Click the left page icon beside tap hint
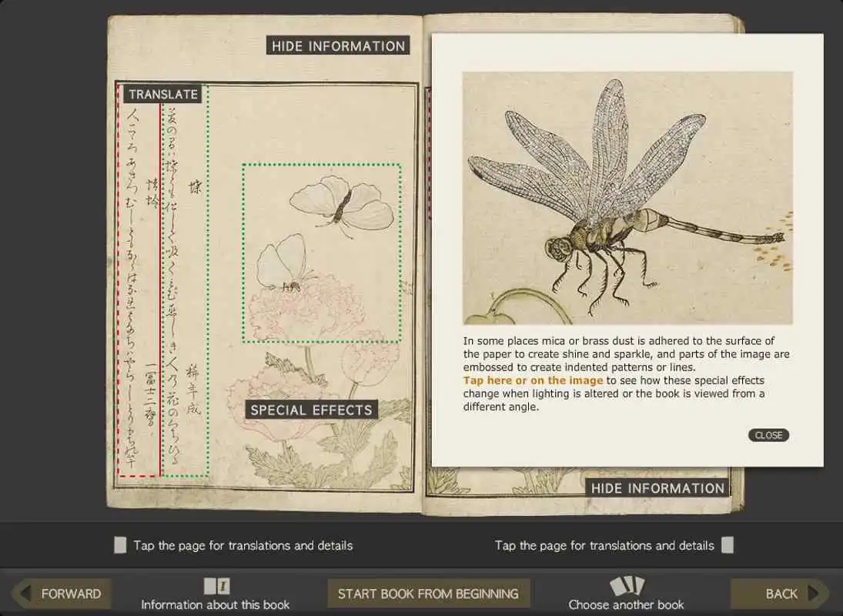 [120, 545]
